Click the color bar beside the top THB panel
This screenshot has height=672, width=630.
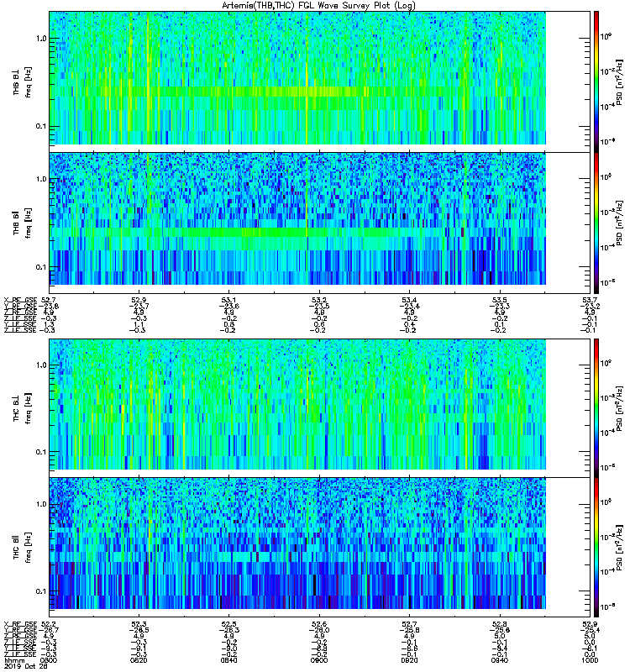click(x=596, y=81)
